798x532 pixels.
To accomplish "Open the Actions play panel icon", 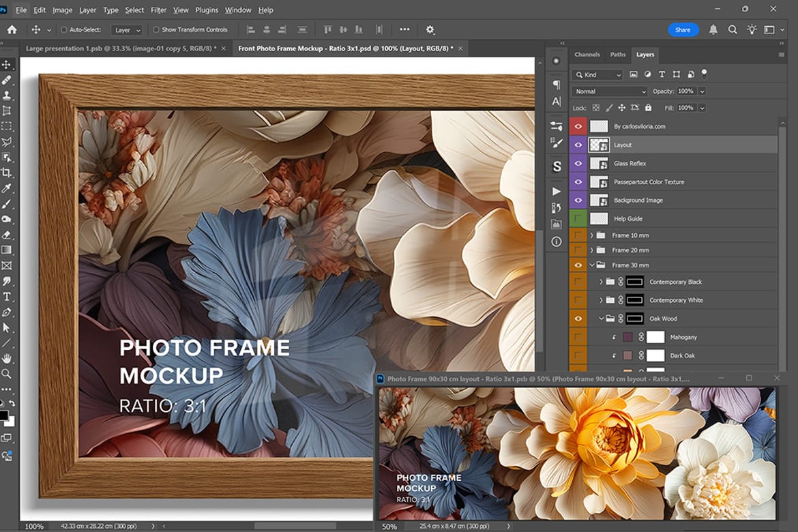I will (557, 192).
